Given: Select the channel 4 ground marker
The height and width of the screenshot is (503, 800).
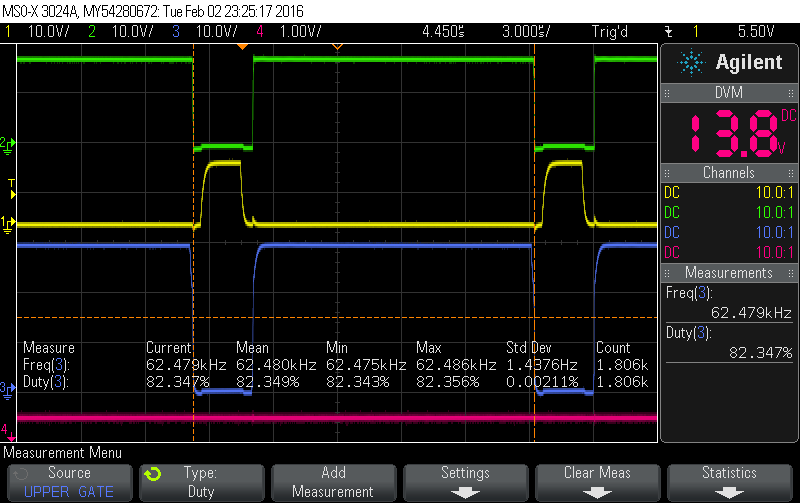Looking at the screenshot, I should (8, 433).
